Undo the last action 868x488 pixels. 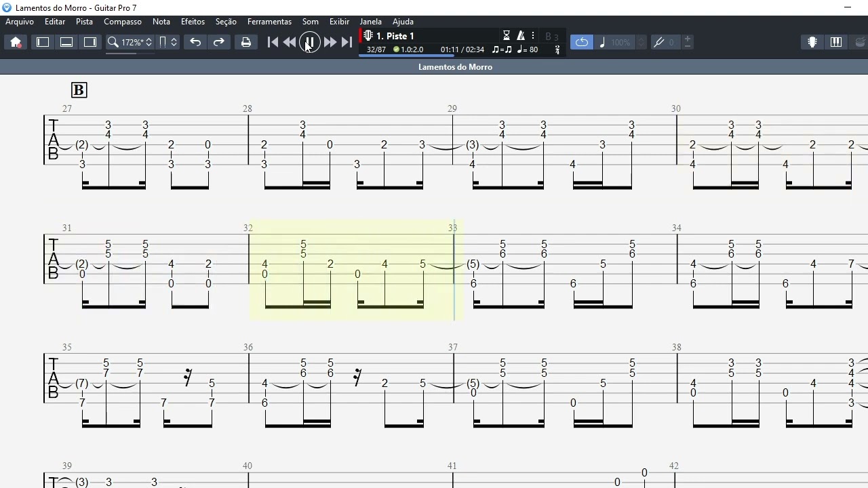(x=195, y=42)
